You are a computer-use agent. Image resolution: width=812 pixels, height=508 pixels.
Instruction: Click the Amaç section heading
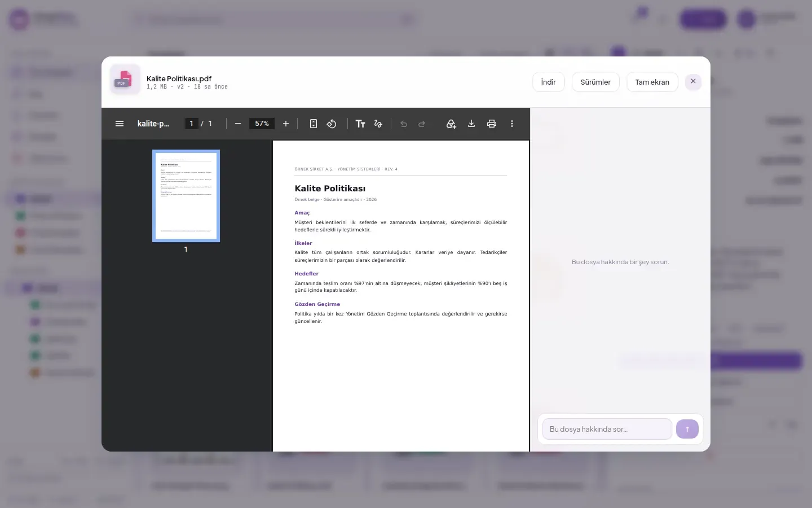[302, 213]
